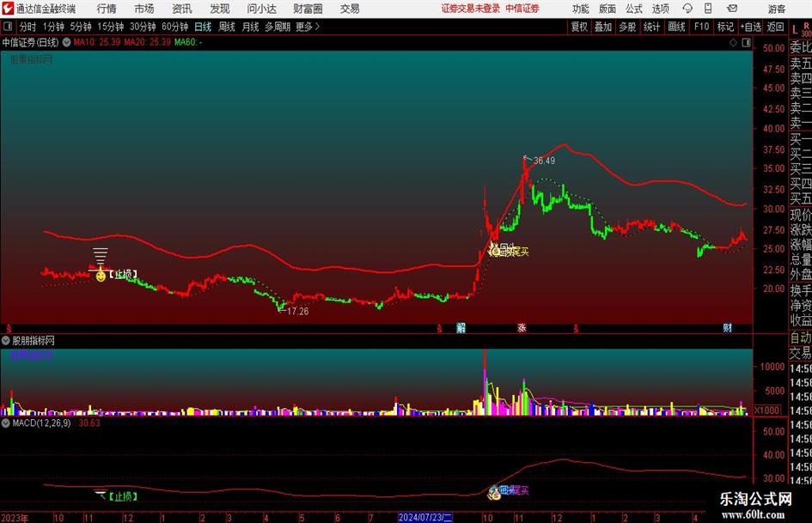Switch to the 1分钟 period tab
Image resolution: width=812 pixels, height=523 pixels.
click(53, 27)
